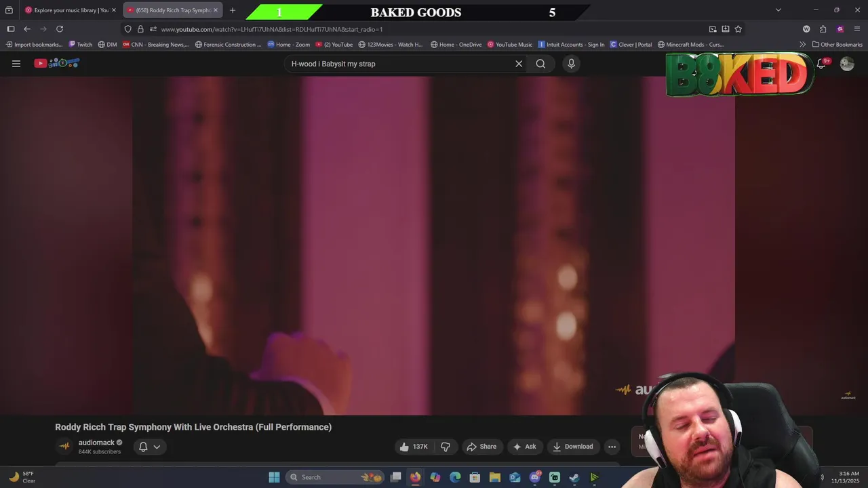Open Home - OneDrive bookmark
The image size is (868, 488).
click(x=456, y=45)
